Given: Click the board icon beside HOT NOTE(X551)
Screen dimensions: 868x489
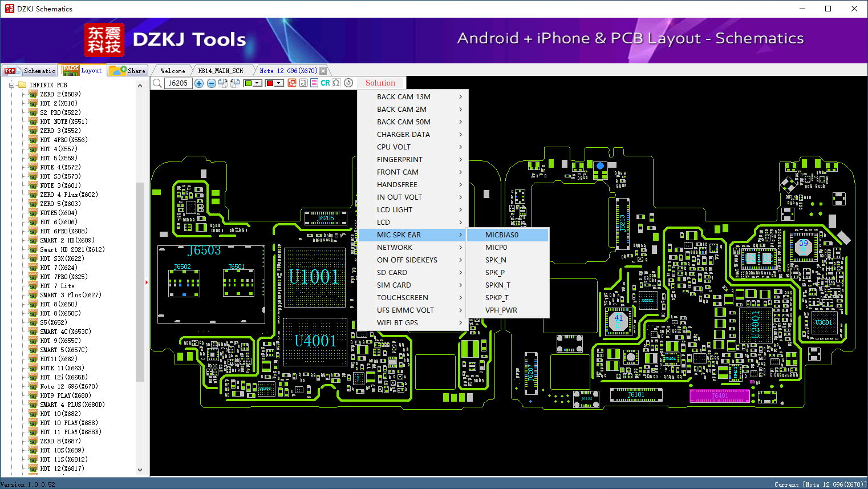Looking at the screenshot, I should [x=33, y=122].
